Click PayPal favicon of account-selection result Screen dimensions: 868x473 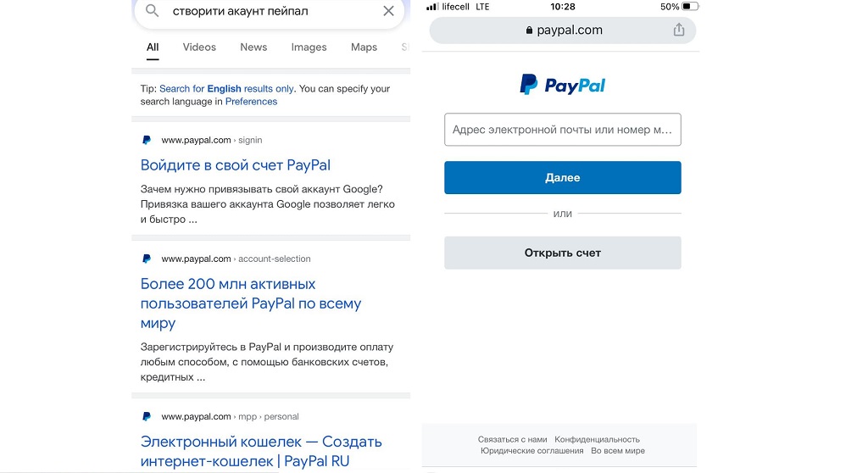point(147,259)
